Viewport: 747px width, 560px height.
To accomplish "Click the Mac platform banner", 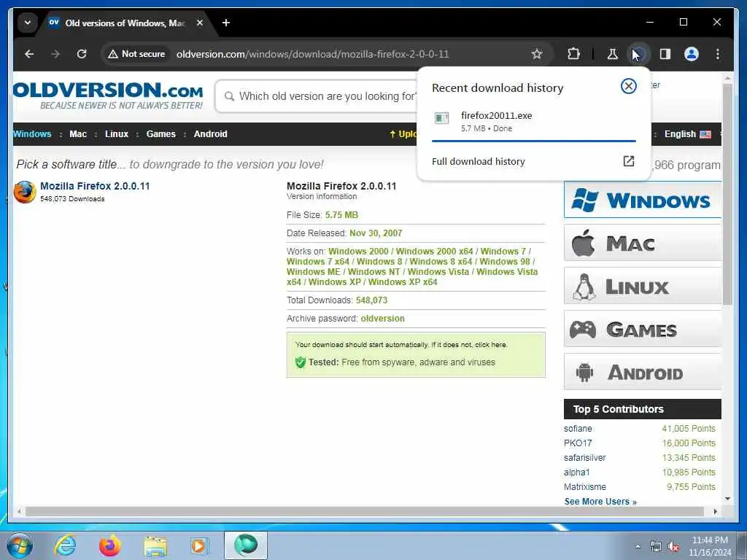I will [x=642, y=243].
